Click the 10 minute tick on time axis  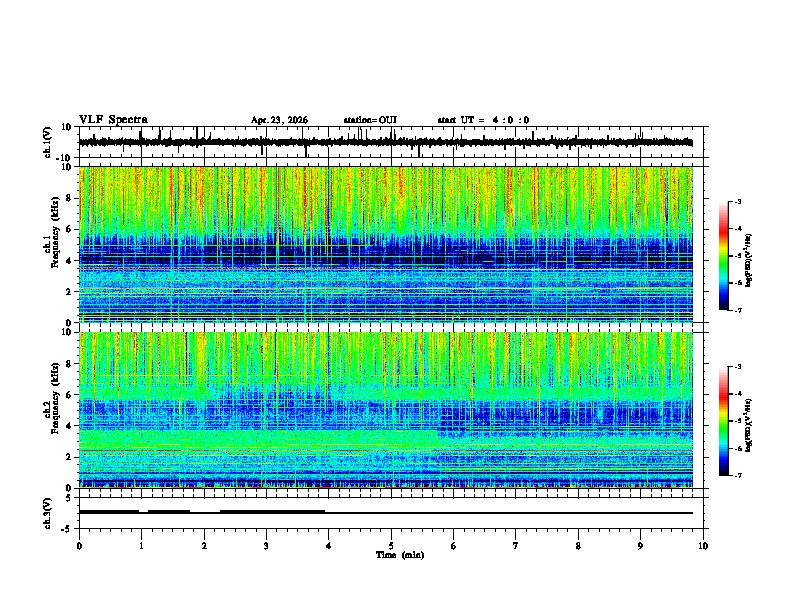pos(703,546)
